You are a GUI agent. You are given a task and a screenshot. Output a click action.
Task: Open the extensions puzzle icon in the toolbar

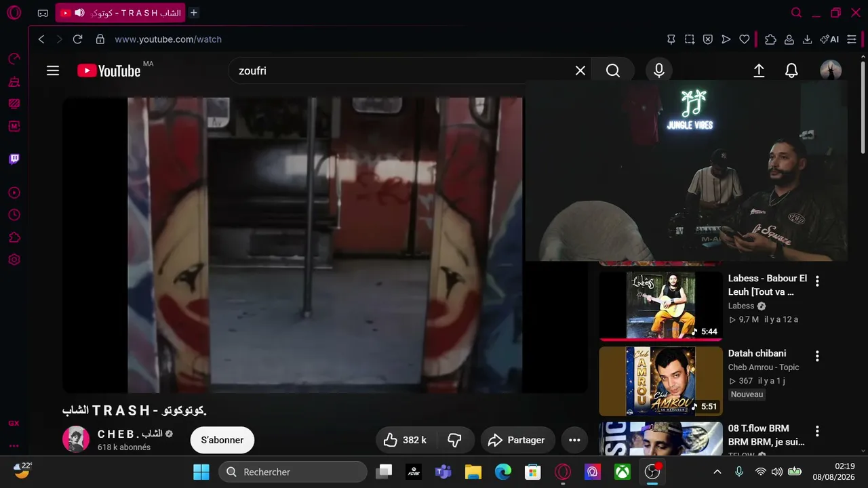coord(770,39)
